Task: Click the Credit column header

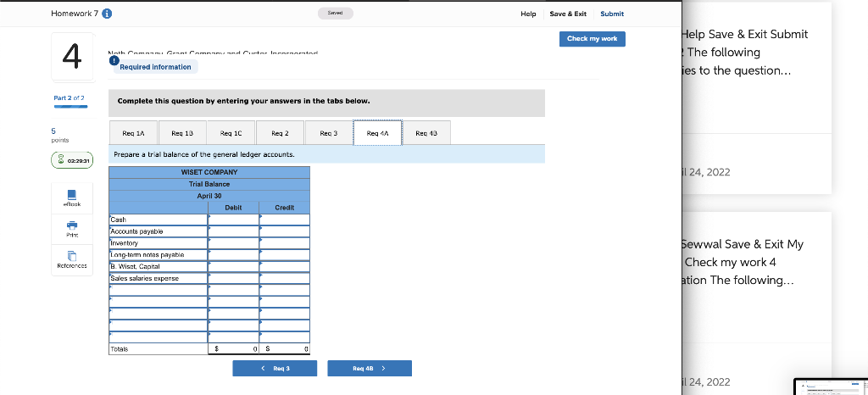Action: (285, 208)
